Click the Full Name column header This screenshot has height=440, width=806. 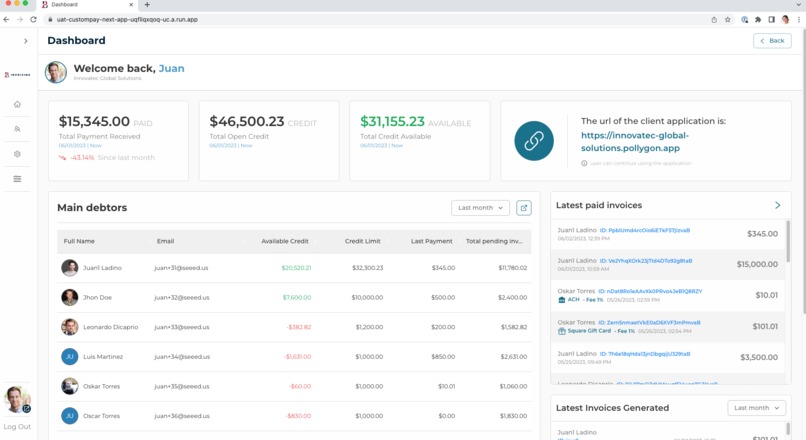pyautogui.click(x=79, y=241)
